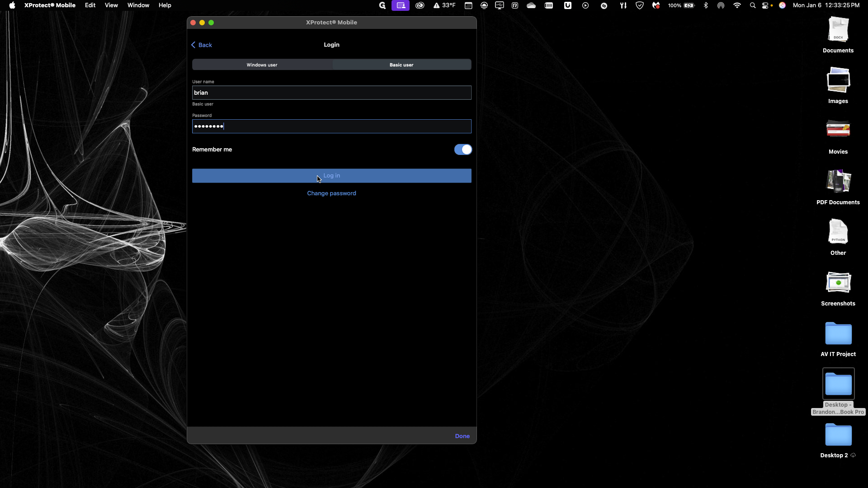Select the Documents stack on desktop

[x=838, y=35]
